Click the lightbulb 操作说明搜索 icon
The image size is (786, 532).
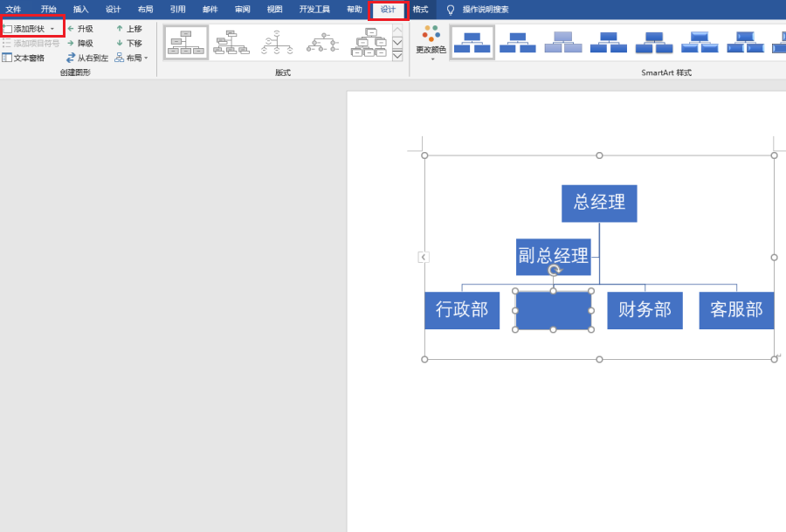coord(451,10)
